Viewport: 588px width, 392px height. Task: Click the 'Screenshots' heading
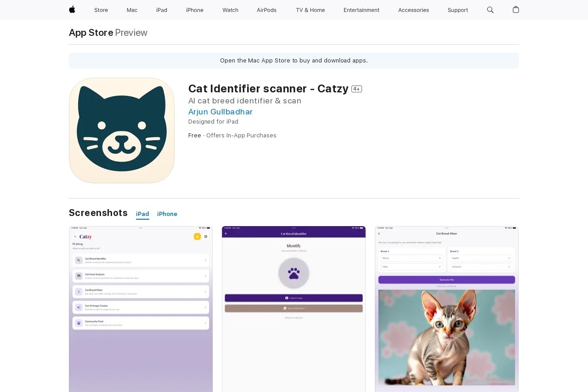click(98, 213)
